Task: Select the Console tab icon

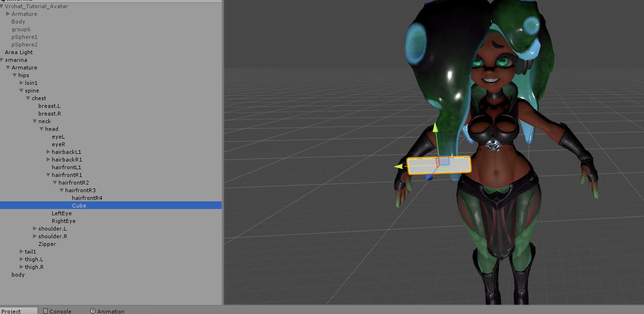Action: [x=45, y=311]
